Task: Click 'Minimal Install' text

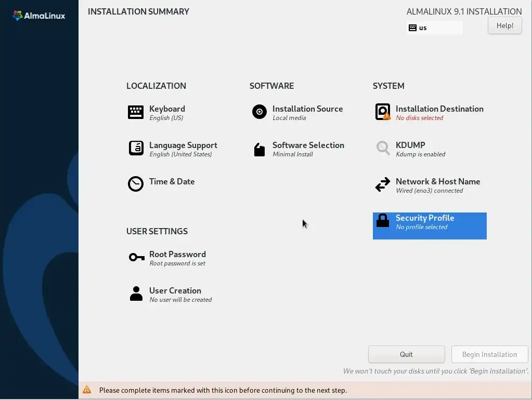Action: point(292,154)
